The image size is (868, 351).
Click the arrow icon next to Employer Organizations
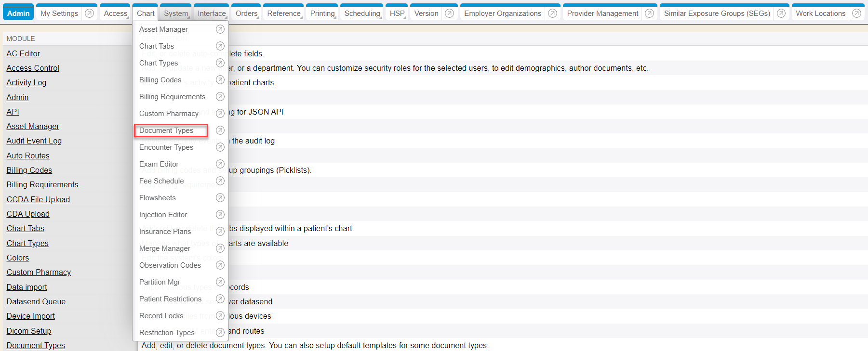[552, 13]
